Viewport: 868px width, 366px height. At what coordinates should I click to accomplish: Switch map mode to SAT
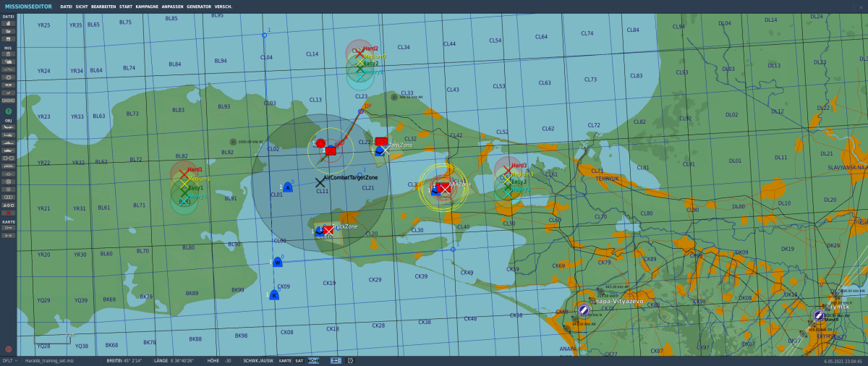tap(299, 360)
